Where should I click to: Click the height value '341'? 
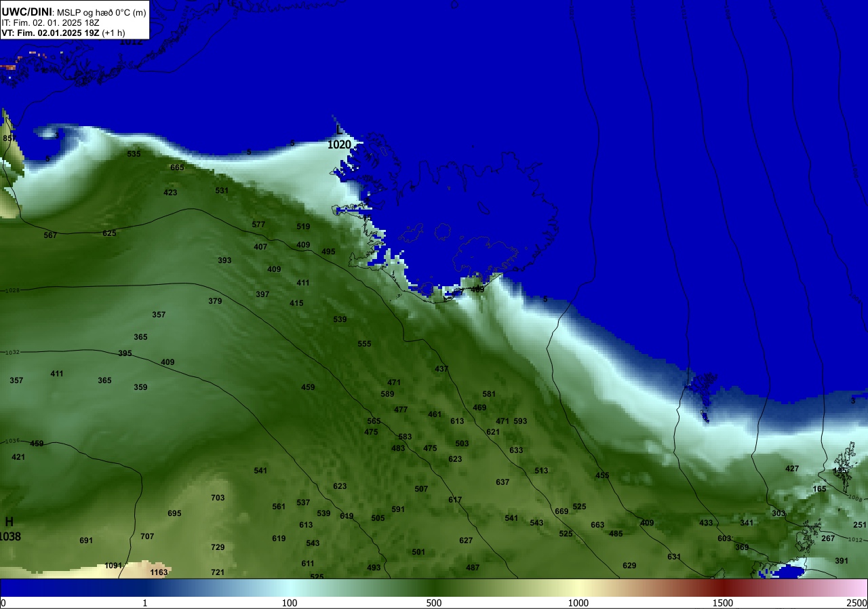coord(747,523)
